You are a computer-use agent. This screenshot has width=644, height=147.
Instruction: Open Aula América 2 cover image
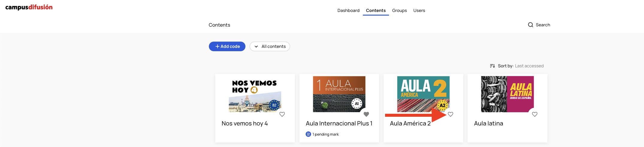[423, 94]
